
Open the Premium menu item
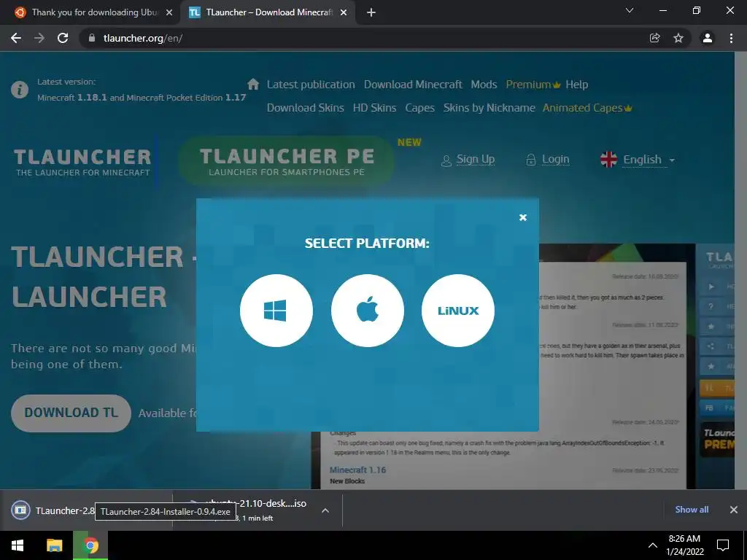click(533, 85)
